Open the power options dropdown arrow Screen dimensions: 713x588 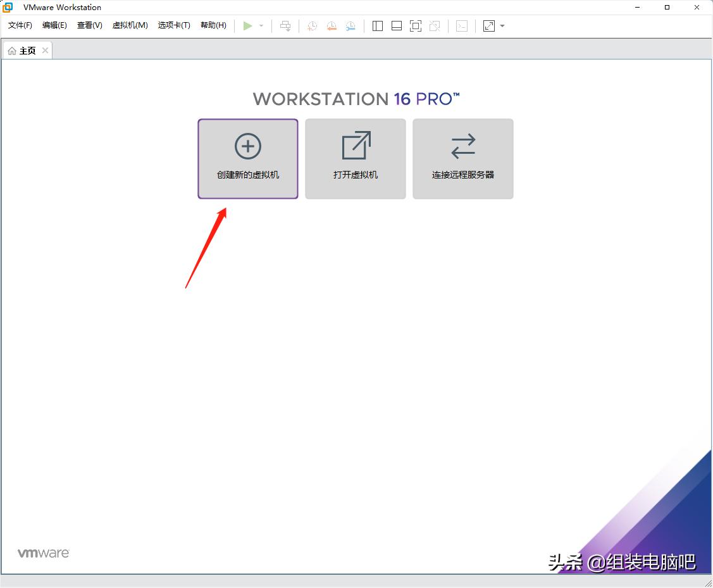click(261, 26)
